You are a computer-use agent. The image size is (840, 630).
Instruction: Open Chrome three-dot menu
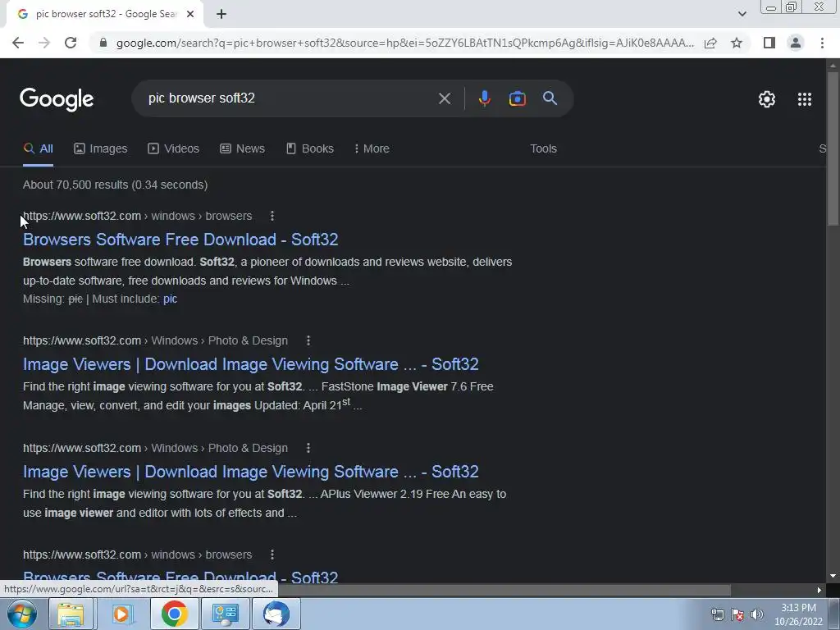pos(822,43)
